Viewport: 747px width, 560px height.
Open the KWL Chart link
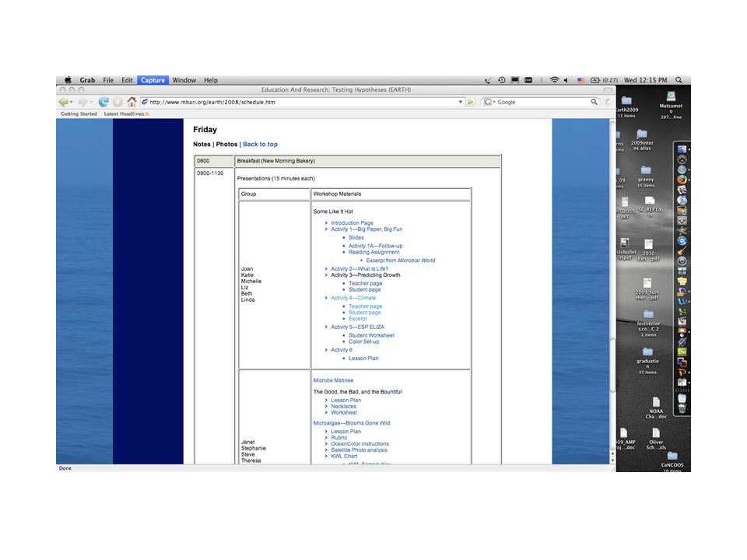pos(344,456)
